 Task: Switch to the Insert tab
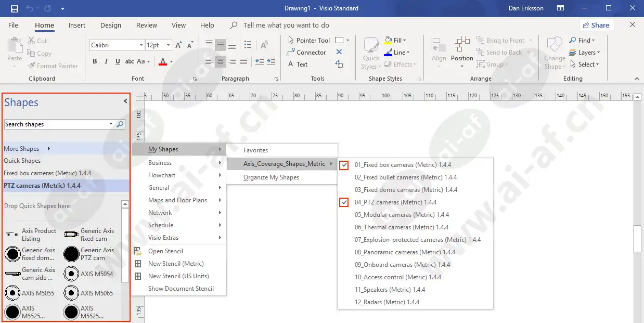[77, 25]
